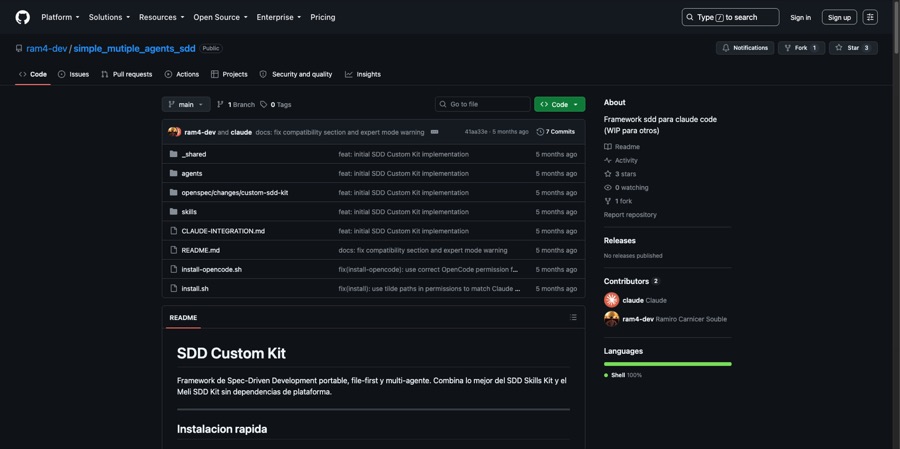Expand the Enterprise menu
Screen dimensions: 900x449
tap(278, 17)
